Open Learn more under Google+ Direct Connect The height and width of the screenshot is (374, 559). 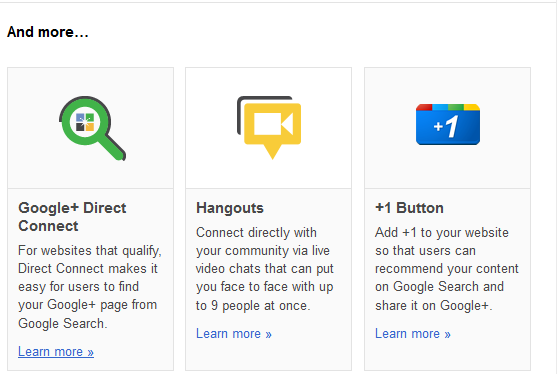pyautogui.click(x=56, y=352)
